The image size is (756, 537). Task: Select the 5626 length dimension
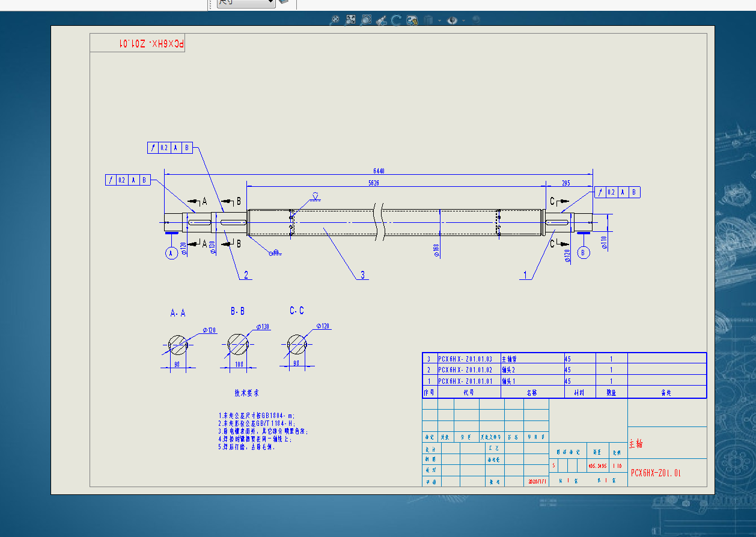(374, 183)
